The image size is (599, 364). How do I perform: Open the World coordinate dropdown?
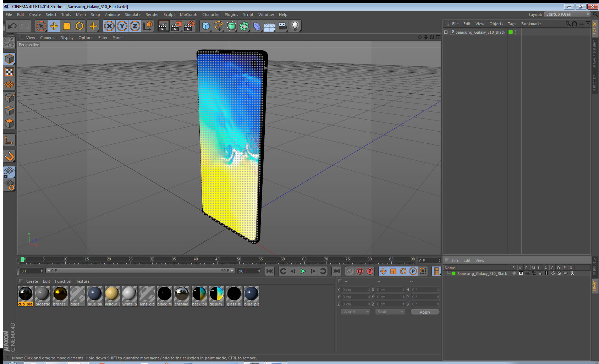click(356, 312)
